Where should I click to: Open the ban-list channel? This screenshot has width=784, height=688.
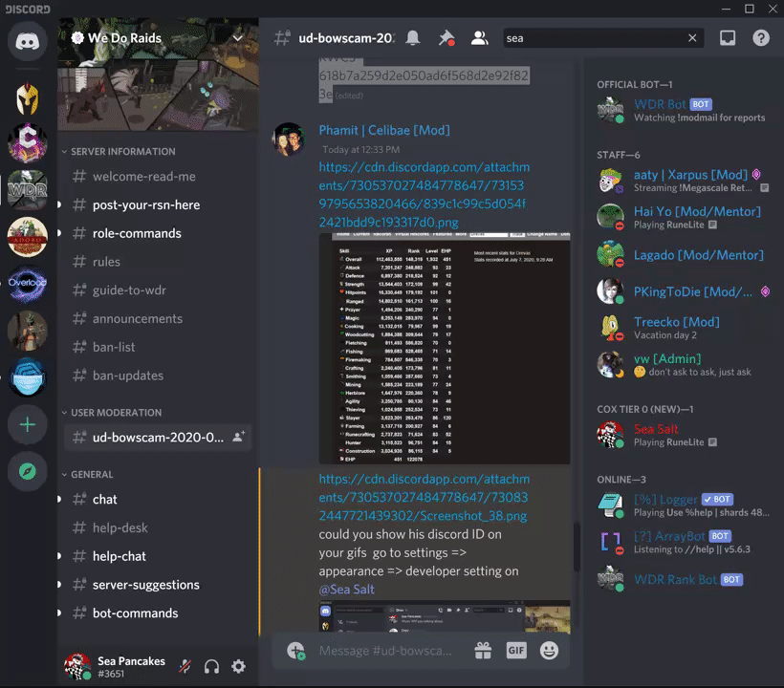coord(158,347)
